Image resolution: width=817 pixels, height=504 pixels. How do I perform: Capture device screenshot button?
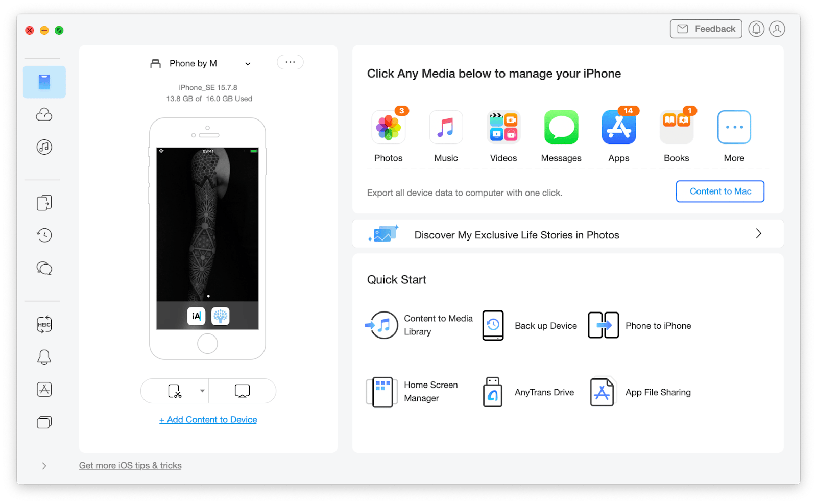point(175,391)
